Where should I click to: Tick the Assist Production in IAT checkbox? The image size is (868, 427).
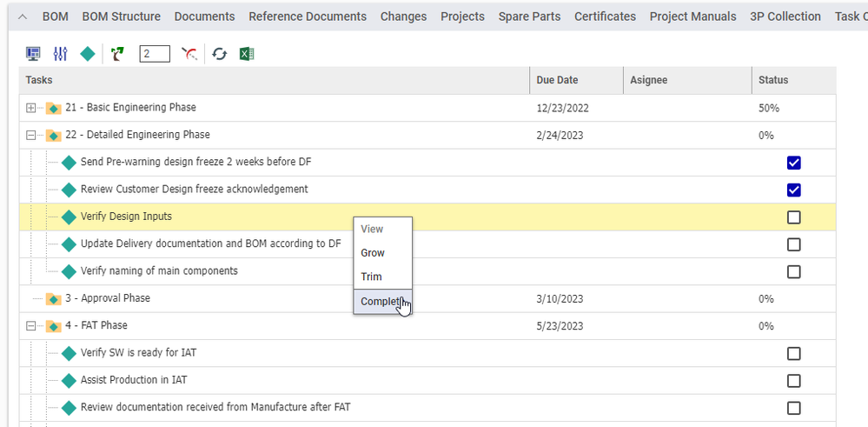(x=792, y=381)
